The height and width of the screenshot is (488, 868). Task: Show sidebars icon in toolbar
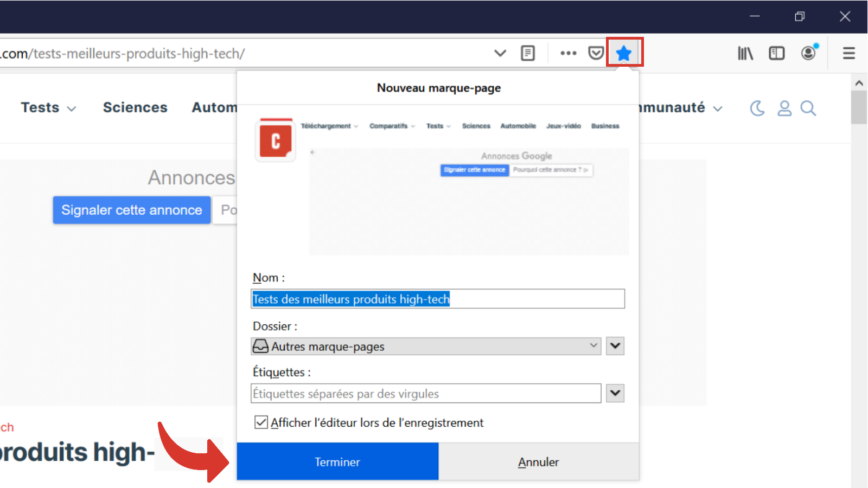(x=777, y=53)
